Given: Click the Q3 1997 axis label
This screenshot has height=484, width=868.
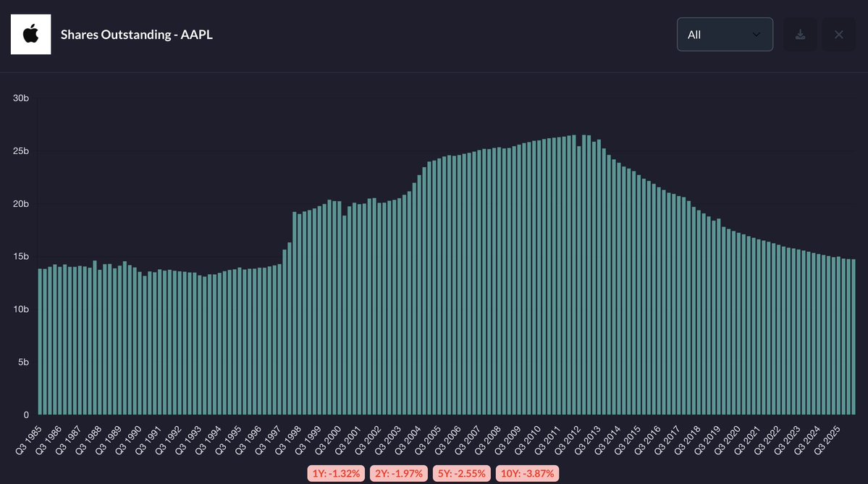Looking at the screenshot, I should coord(269,441).
